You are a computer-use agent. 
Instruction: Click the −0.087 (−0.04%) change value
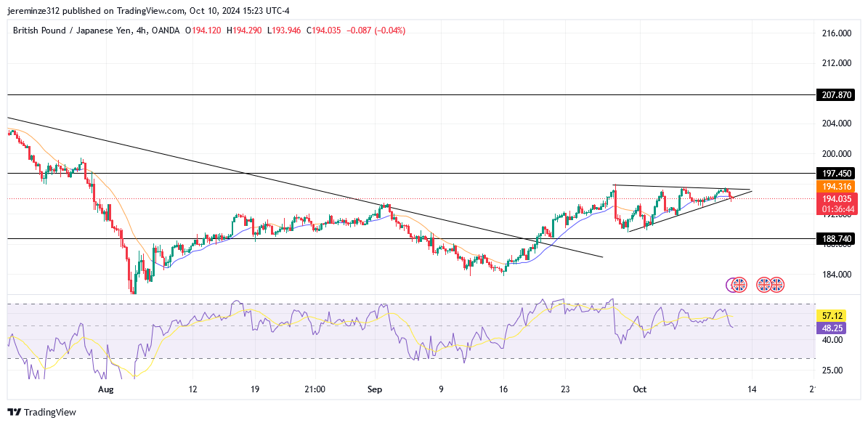375,31
